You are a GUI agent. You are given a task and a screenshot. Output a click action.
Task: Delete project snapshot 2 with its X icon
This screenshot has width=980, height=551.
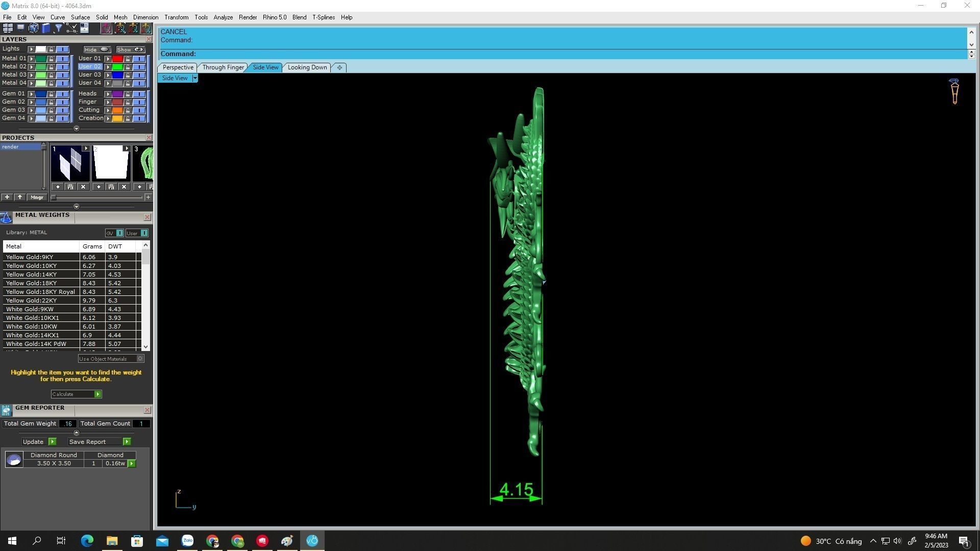(x=124, y=187)
